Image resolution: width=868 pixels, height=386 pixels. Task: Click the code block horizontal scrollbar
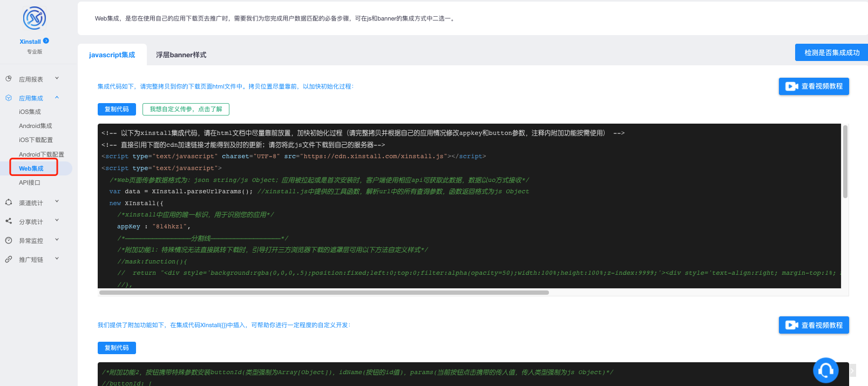324,293
